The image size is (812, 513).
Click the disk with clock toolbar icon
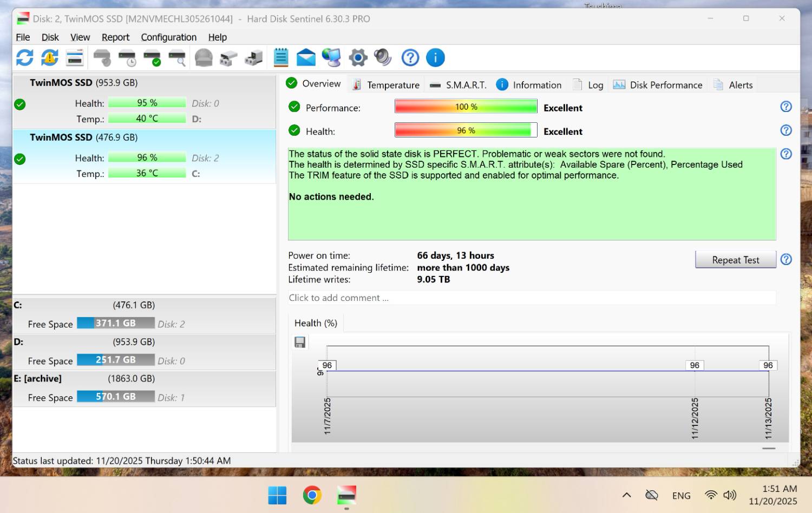tap(127, 57)
